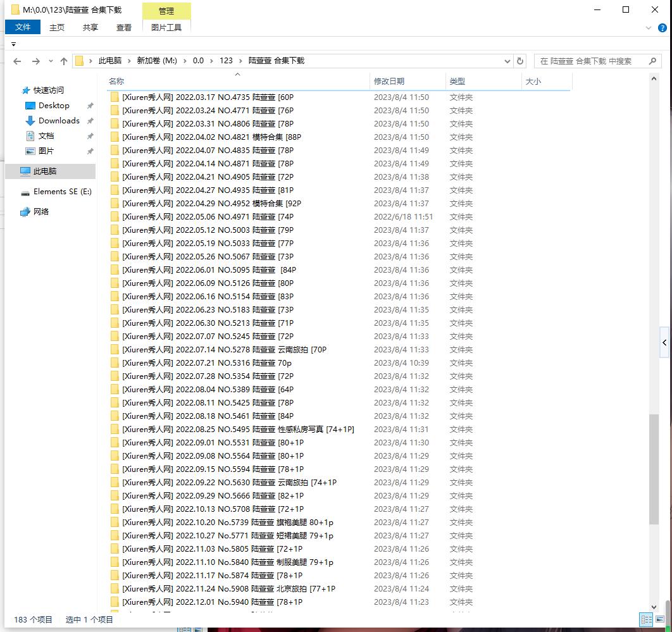Open the quick access toolbar dropdown
The image size is (672, 632).
coord(13,44)
